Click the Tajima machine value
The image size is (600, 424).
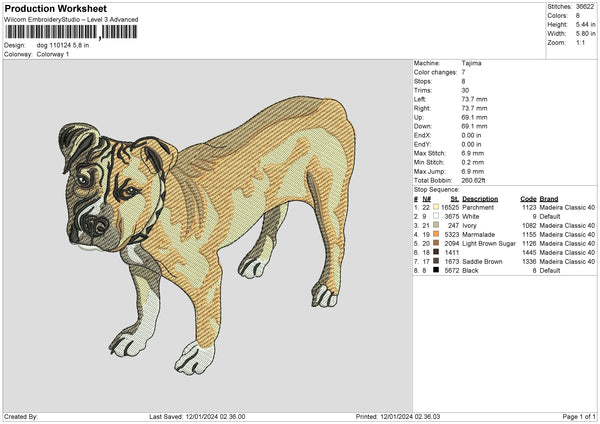tap(471, 62)
